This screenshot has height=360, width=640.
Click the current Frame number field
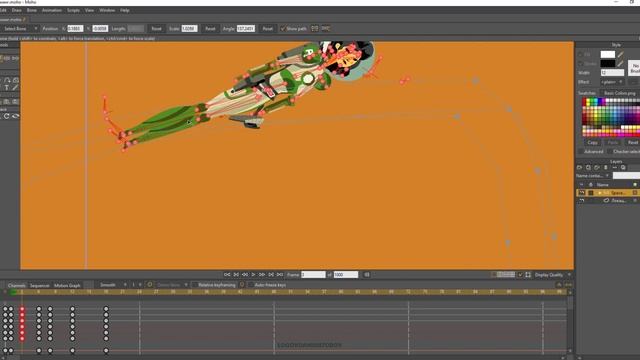[x=313, y=275]
